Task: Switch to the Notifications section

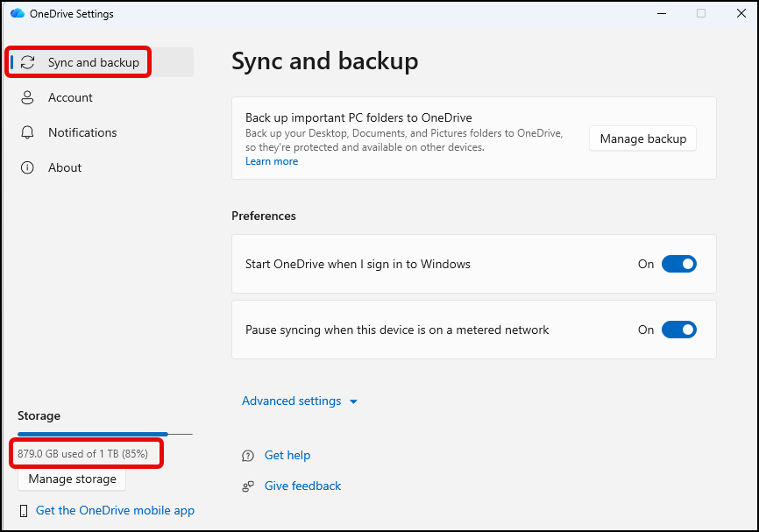Action: tap(82, 132)
